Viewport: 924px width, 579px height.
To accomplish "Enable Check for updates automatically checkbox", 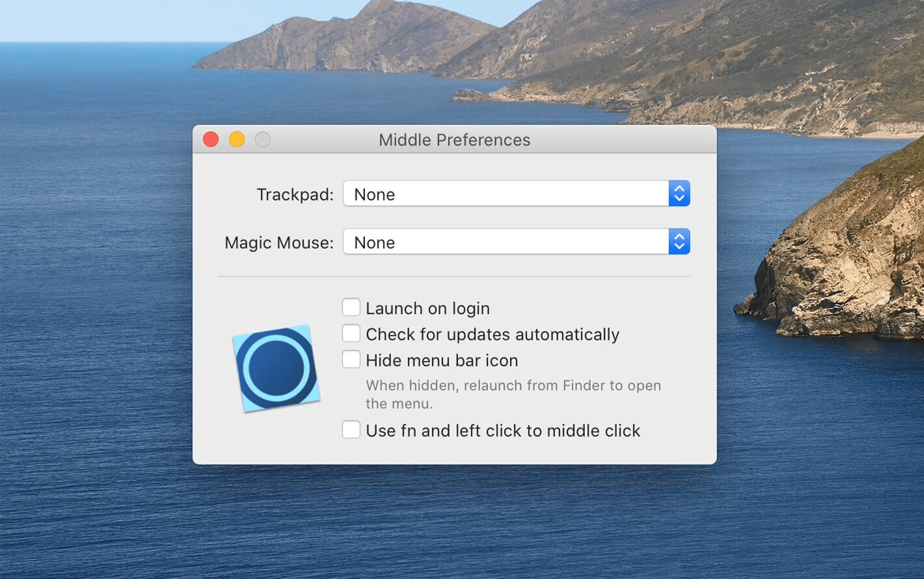I will click(351, 333).
